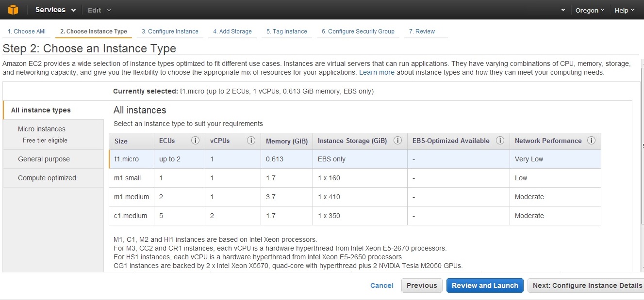This screenshot has height=300, width=644.
Task: Click Next: Configure Instance Details
Action: coord(586,285)
